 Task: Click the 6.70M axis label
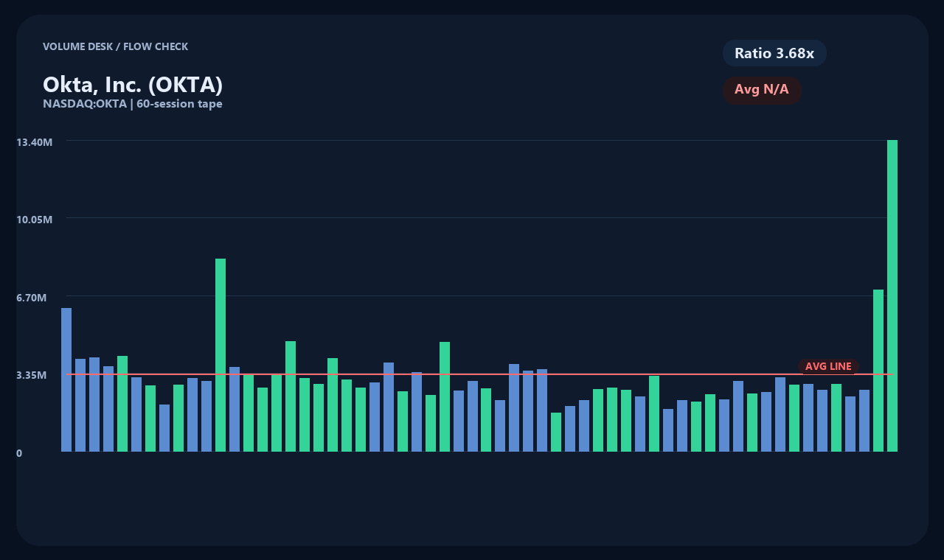(x=32, y=297)
